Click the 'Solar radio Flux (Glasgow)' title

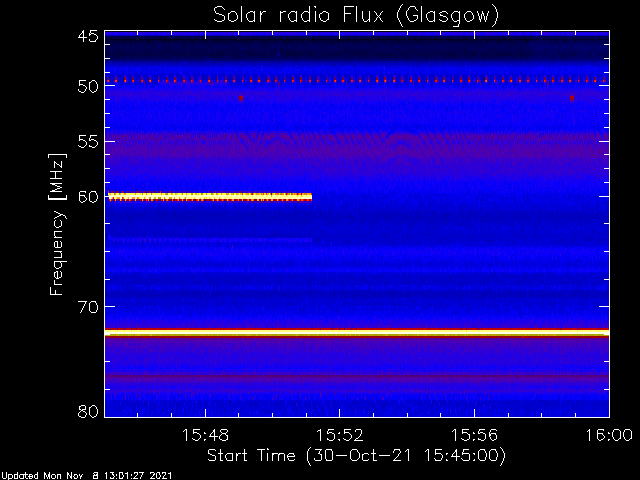356,16
